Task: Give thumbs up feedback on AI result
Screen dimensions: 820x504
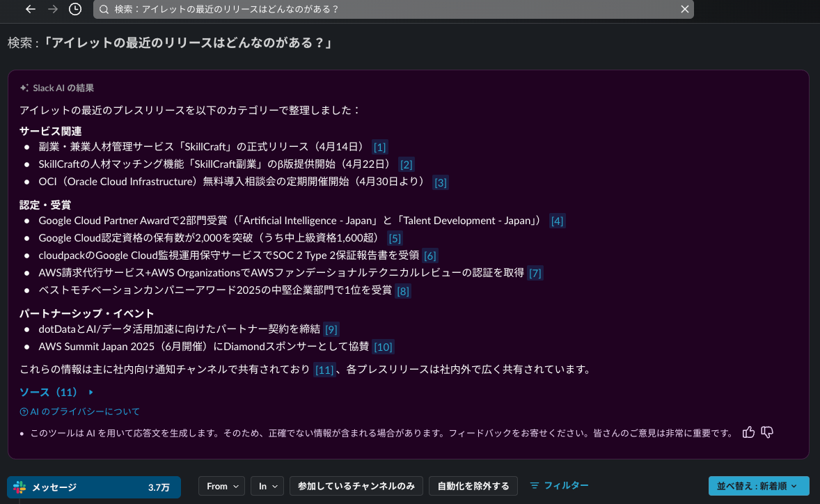Action: pos(748,432)
